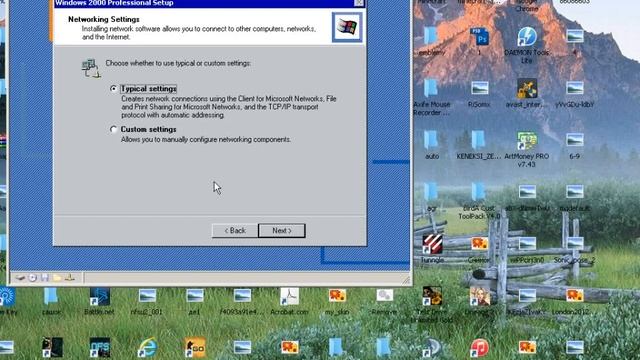The width and height of the screenshot is (640, 360).
Task: Select the Custom settings radio button
Action: pos(113,129)
